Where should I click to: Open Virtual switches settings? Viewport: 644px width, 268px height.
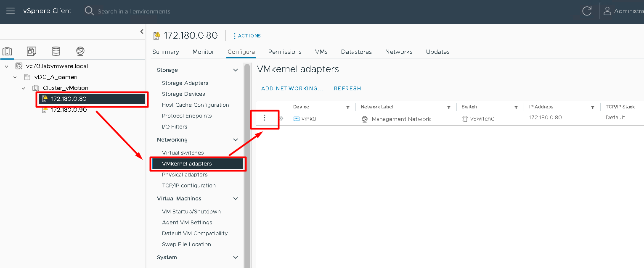pyautogui.click(x=183, y=153)
